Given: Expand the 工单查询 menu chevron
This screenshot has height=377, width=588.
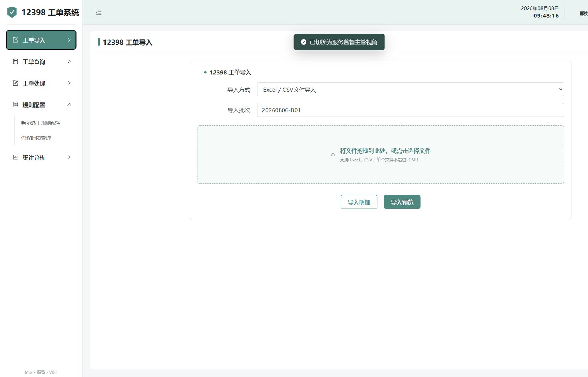Looking at the screenshot, I should 69,61.
